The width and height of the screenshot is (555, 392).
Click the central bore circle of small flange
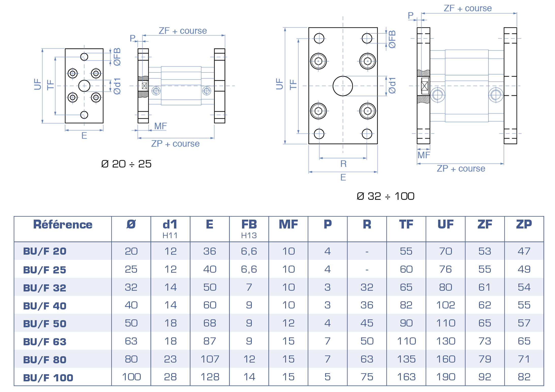pos(84,86)
